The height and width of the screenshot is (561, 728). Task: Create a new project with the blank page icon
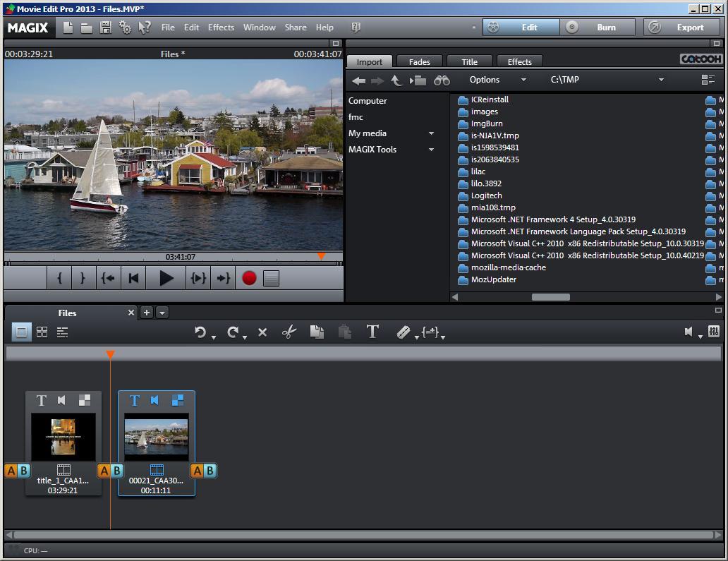(x=68, y=28)
